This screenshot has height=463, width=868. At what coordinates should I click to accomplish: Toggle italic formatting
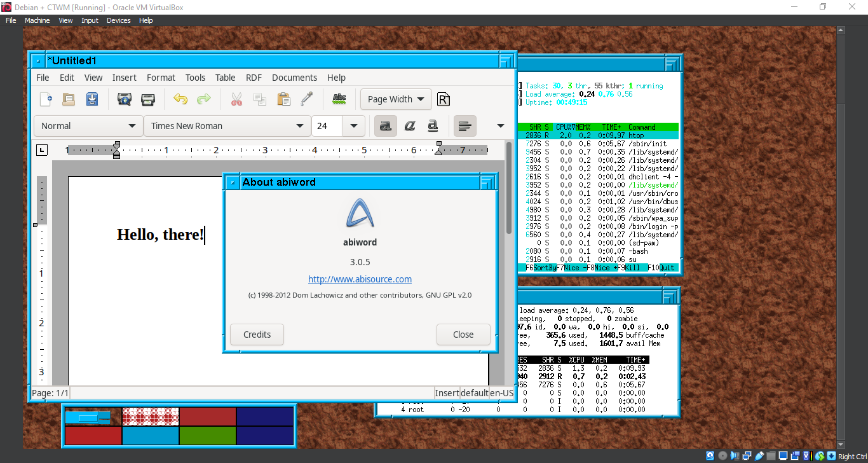click(409, 126)
